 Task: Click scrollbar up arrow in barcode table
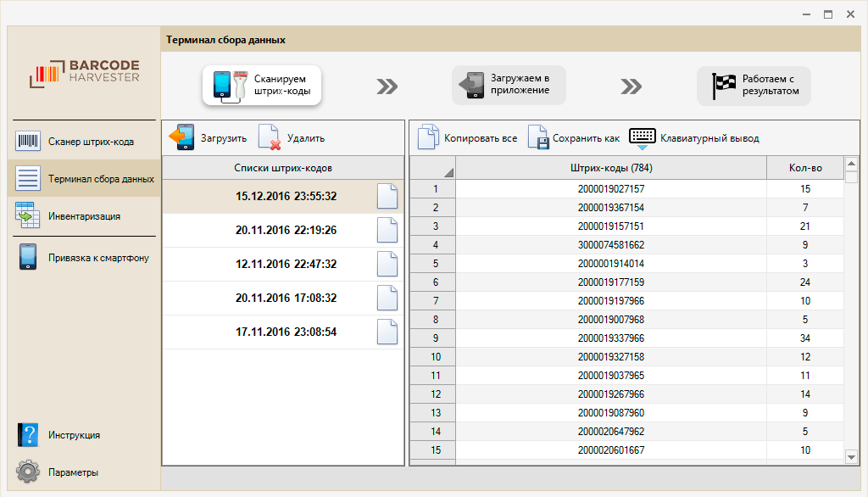[851, 163]
